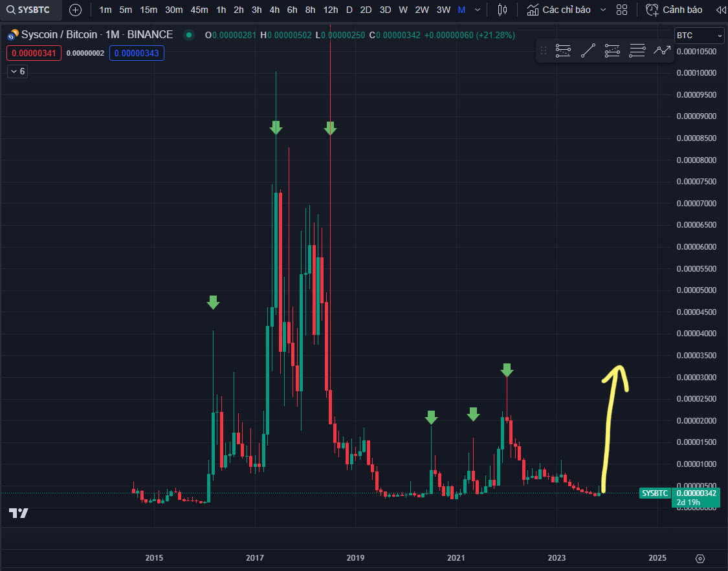Click the red sell price 0.00000341

(x=34, y=53)
